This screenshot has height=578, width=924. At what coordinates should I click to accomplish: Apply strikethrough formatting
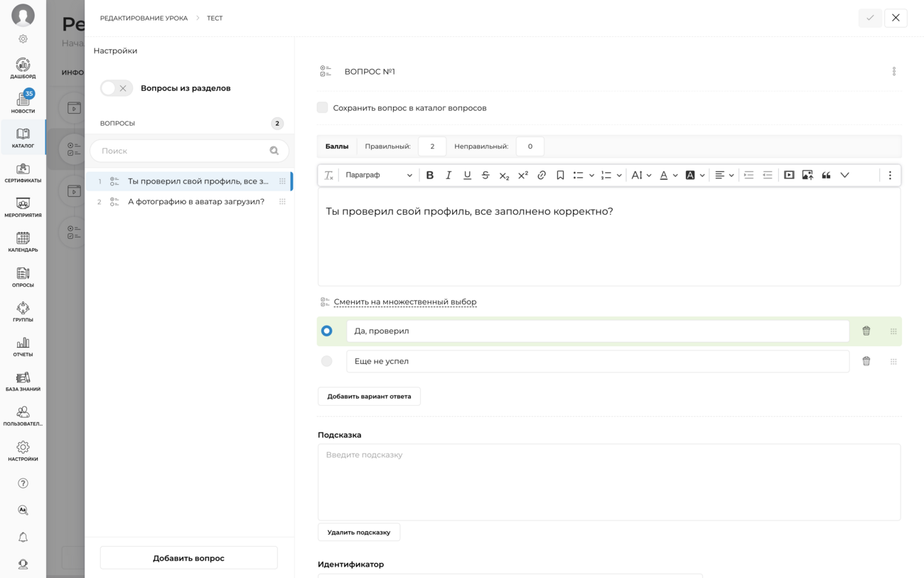pos(485,175)
